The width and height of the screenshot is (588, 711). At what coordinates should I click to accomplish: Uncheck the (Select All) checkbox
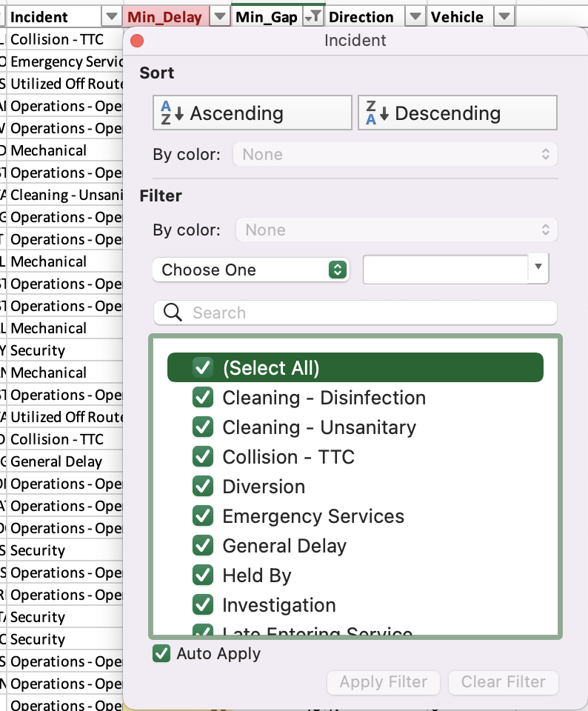[202, 367]
